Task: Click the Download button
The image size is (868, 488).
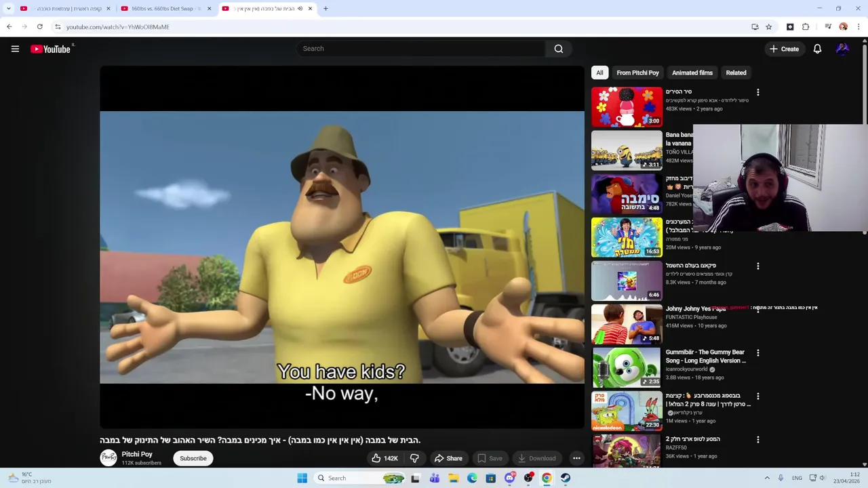Action: click(x=536, y=458)
